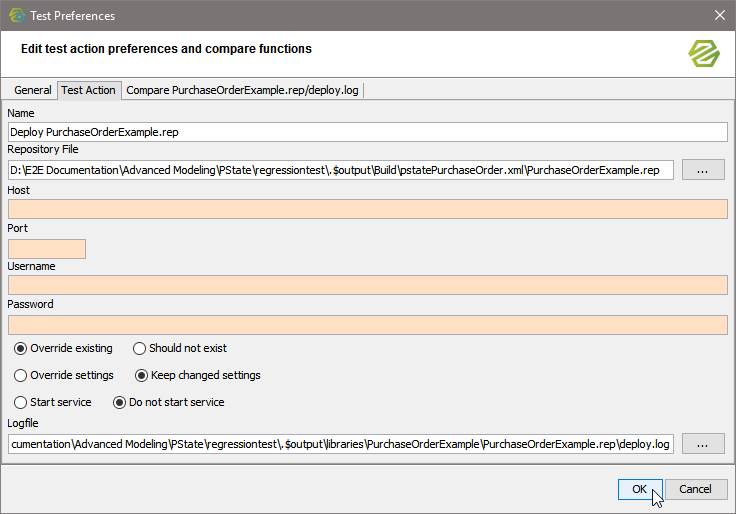Image resolution: width=736 pixels, height=514 pixels.
Task: Focus the Host input field
Action: [366, 209]
